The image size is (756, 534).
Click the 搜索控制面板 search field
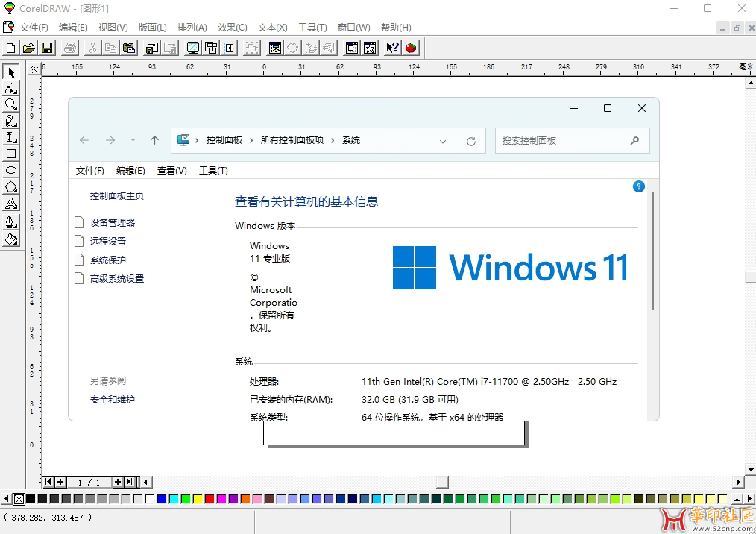pyautogui.click(x=573, y=141)
